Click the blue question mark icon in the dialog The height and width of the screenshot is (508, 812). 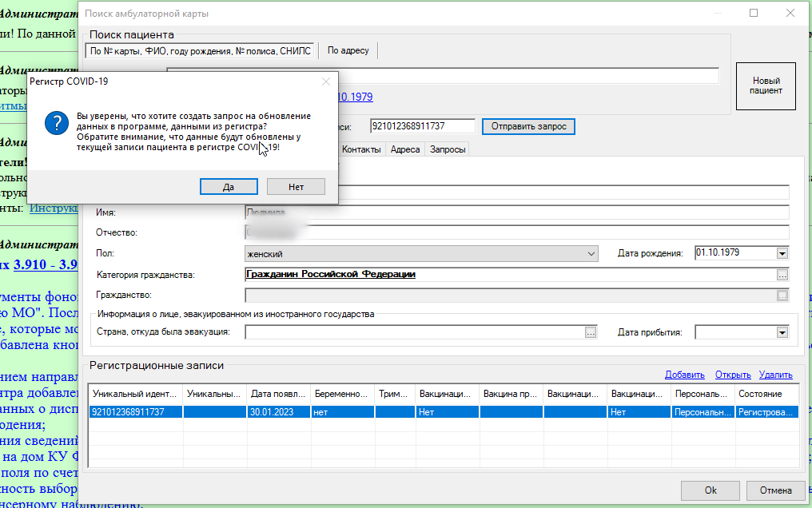pos(57,124)
